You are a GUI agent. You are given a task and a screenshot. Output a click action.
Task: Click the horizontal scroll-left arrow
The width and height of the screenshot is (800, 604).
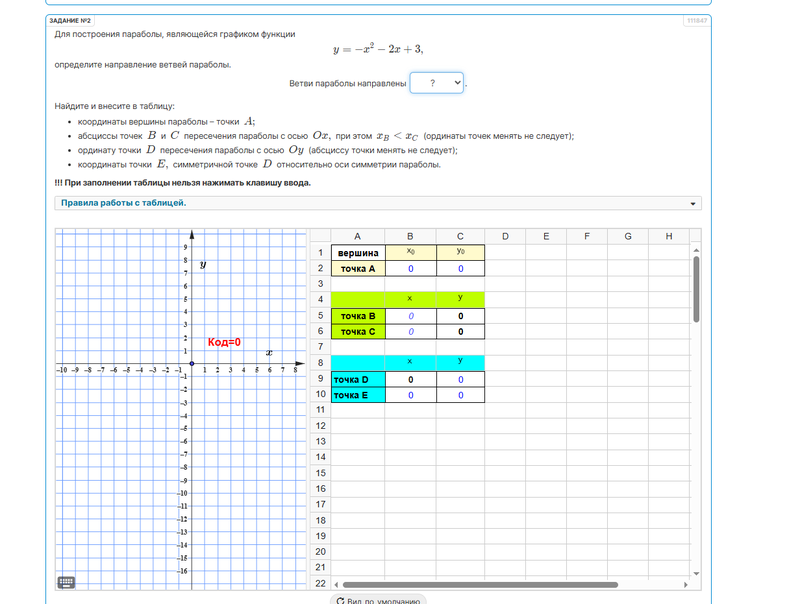(336, 584)
